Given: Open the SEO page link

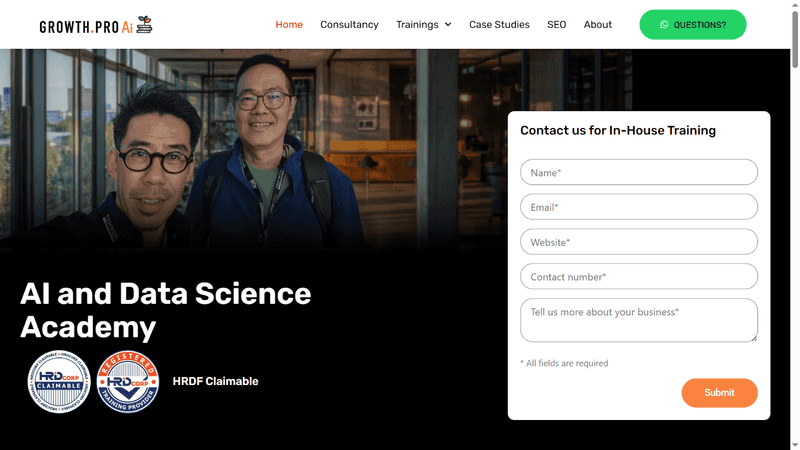Looking at the screenshot, I should 556,25.
